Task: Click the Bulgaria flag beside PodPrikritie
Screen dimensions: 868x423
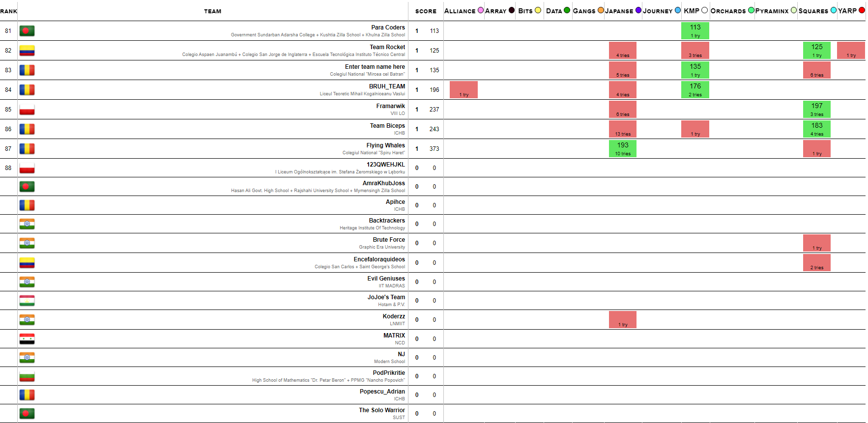Action: [27, 376]
